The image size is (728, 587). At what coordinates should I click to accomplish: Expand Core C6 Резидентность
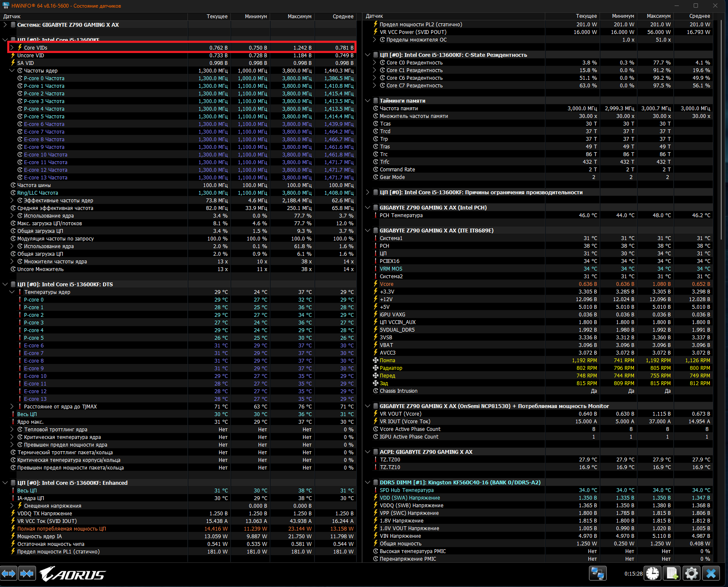(x=374, y=78)
